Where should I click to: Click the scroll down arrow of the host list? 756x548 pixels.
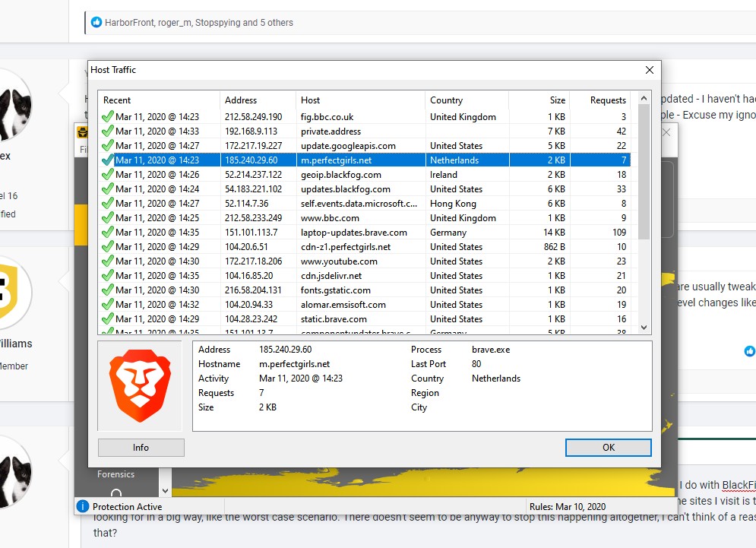[644, 327]
